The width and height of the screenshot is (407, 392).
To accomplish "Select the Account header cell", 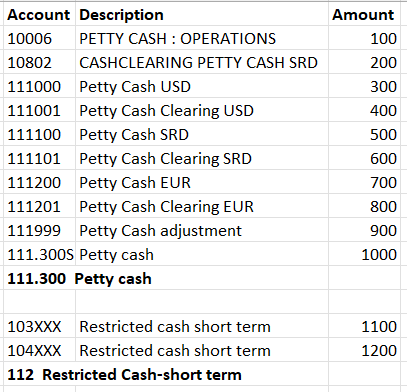I will click(x=40, y=15).
